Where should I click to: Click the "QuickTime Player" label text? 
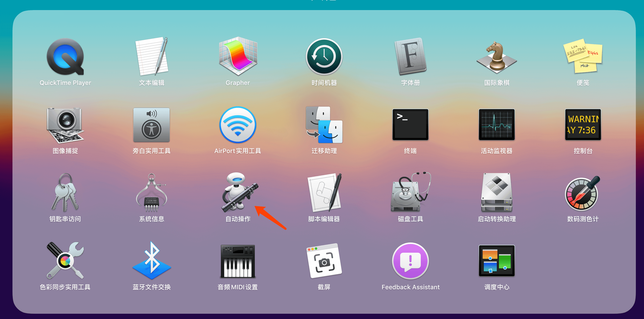click(65, 83)
